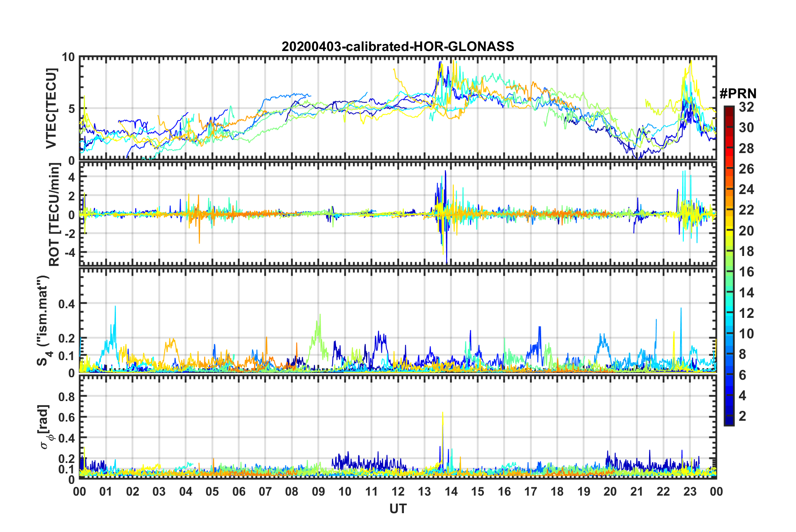Select colorbar tick label 10
796x532 pixels.
pos(746,333)
